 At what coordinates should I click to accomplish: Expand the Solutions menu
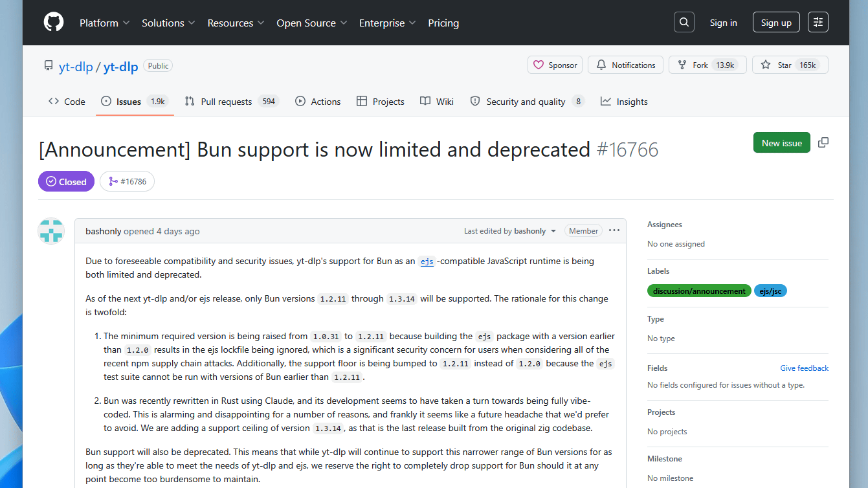168,23
